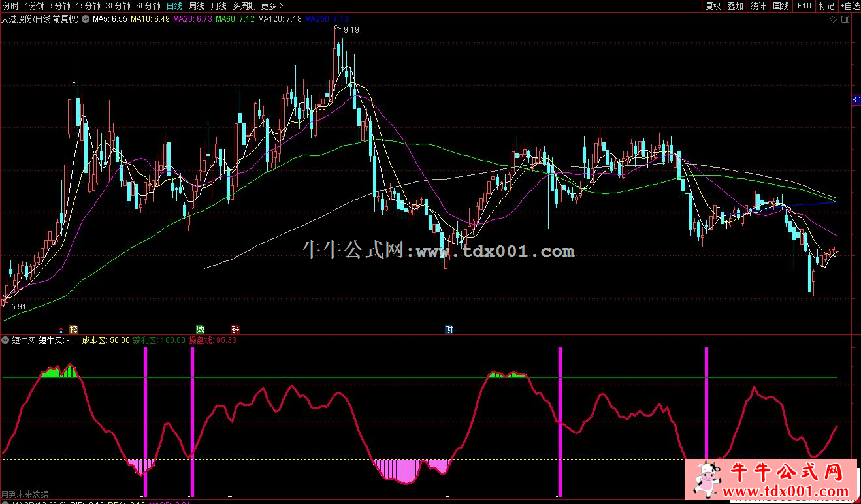Click the 画线 draw-line button
This screenshot has height=504, width=861.
781,6
